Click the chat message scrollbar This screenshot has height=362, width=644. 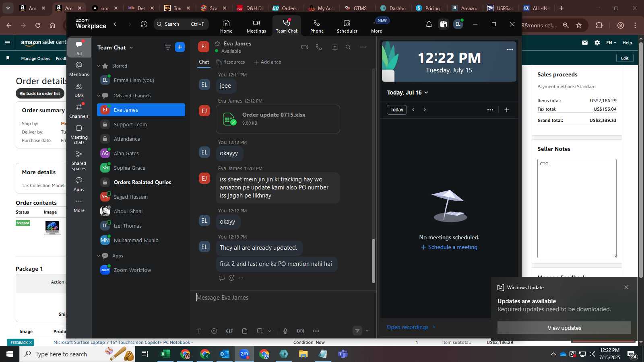[373, 261]
